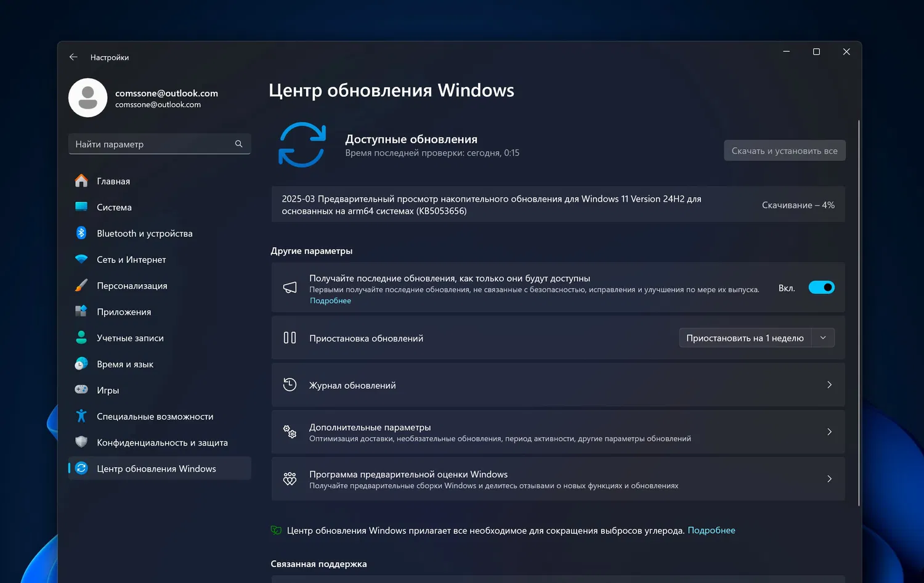Open Подробнее link under latest updates
The image size is (924, 583).
[330, 301]
